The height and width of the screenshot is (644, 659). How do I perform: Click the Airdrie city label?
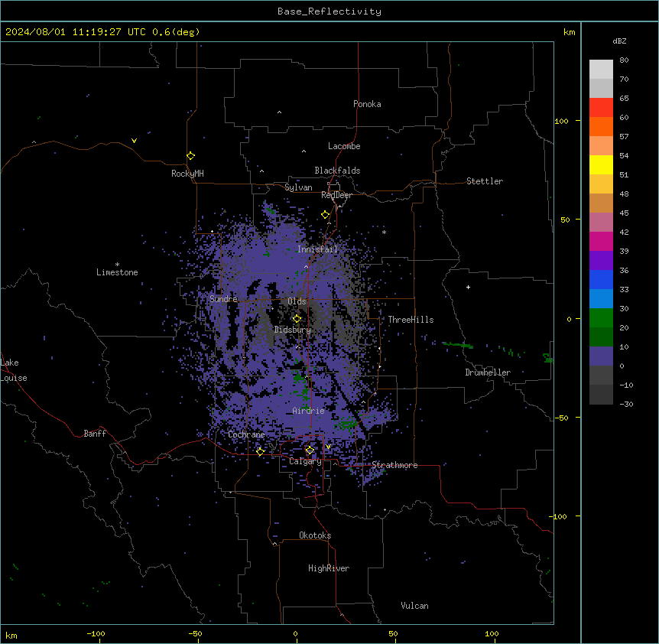tap(309, 411)
